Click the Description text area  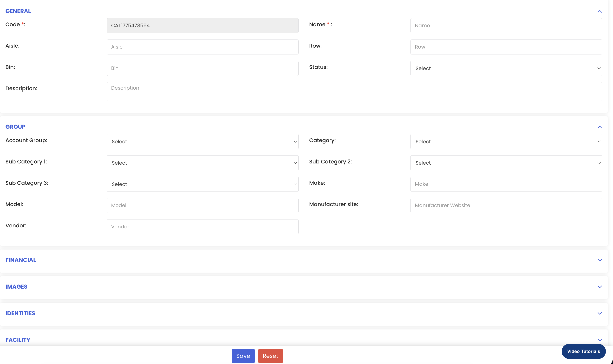pos(354,91)
